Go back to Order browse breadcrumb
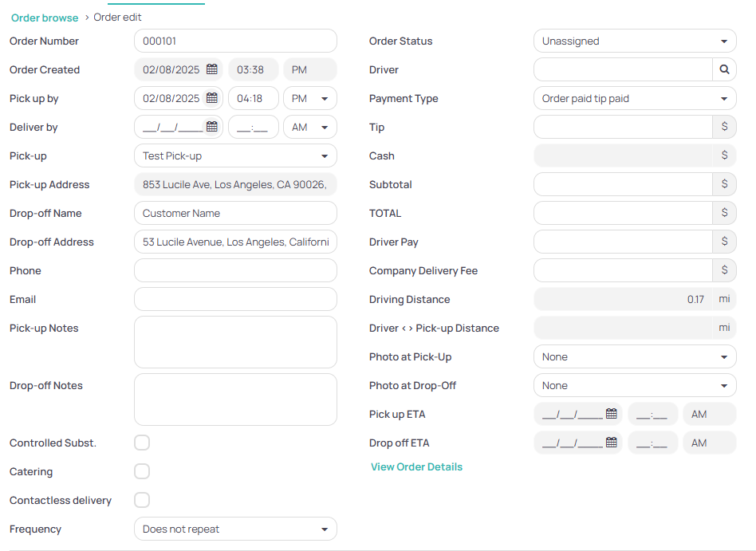This screenshot has width=756, height=551. [45, 18]
